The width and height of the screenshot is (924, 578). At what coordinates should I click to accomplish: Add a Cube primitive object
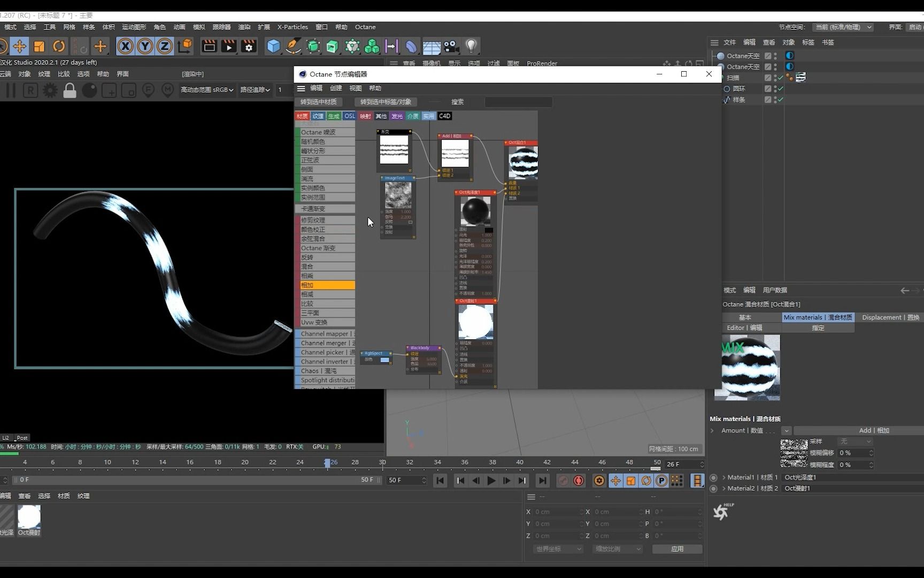click(x=273, y=47)
